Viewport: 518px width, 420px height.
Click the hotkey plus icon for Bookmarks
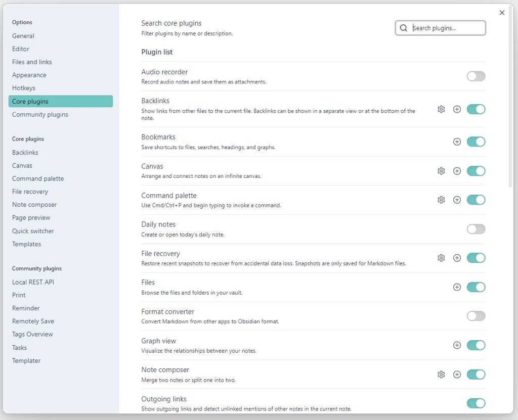(457, 142)
